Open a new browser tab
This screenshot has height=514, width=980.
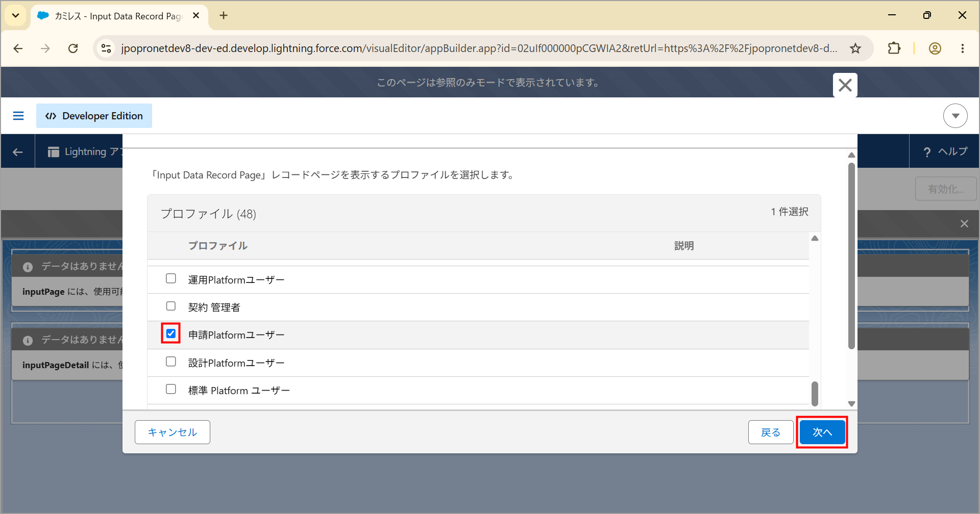(x=224, y=15)
